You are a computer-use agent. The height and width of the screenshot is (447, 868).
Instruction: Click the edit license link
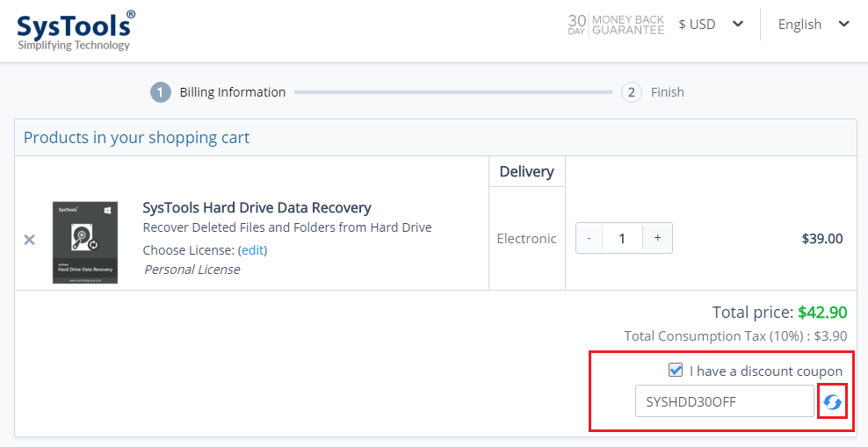pyautogui.click(x=252, y=250)
